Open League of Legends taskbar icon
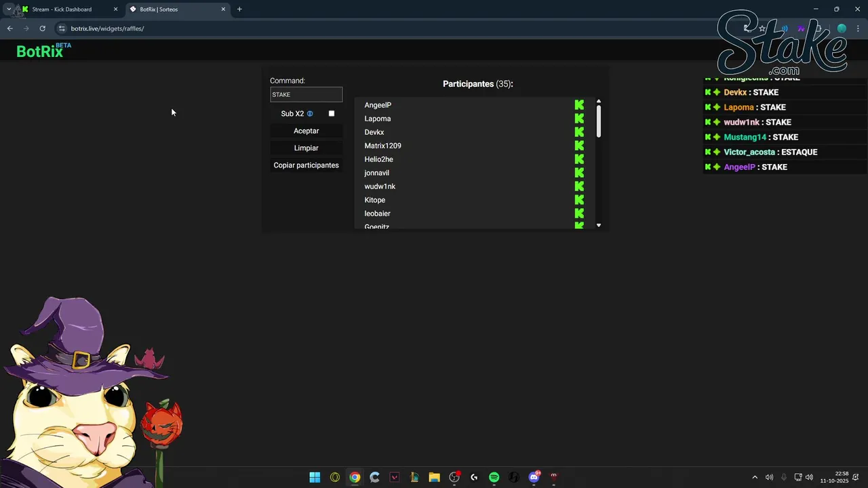This screenshot has height=488, width=868. coord(414,477)
